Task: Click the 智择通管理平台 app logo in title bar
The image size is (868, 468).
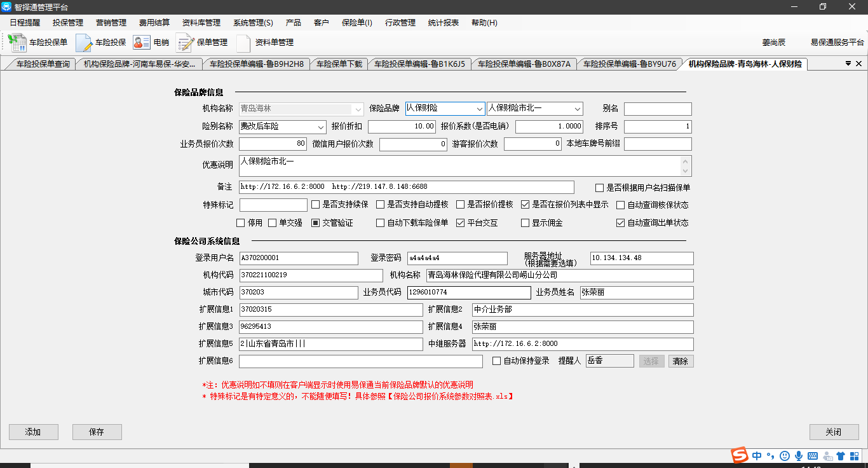Action: click(x=6, y=7)
